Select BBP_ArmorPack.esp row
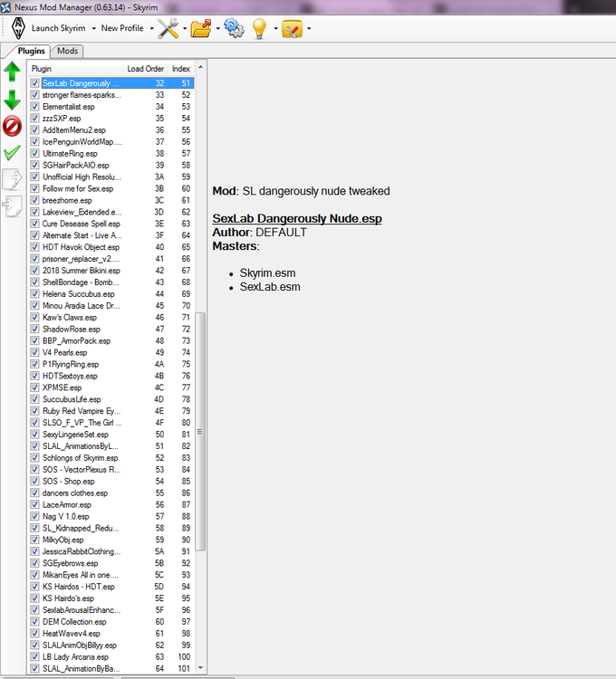This screenshot has height=679, width=616. pos(111,340)
